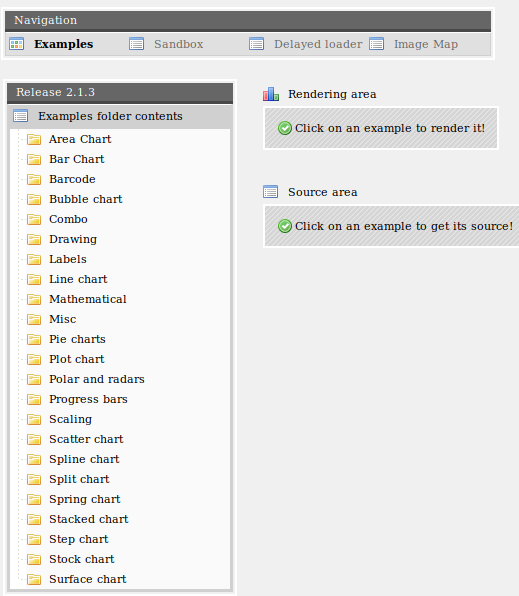This screenshot has width=519, height=596.
Task: Click the Examples folder contents list icon
Action: click(x=21, y=116)
